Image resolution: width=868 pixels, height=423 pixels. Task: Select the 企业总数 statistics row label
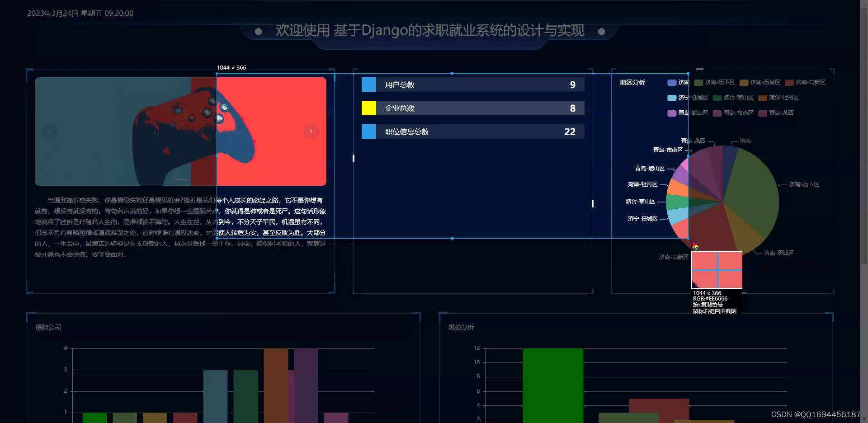pos(400,108)
